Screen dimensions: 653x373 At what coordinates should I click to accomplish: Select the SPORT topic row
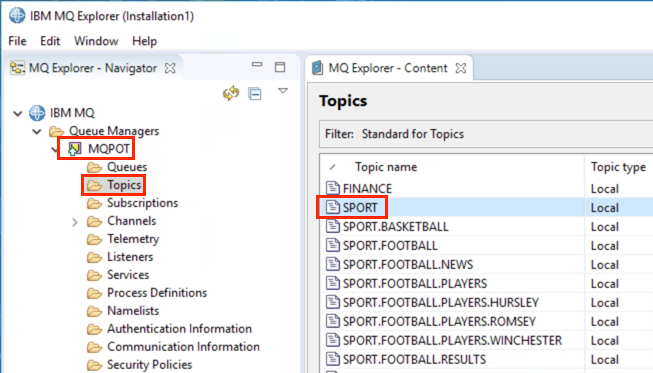[487, 207]
